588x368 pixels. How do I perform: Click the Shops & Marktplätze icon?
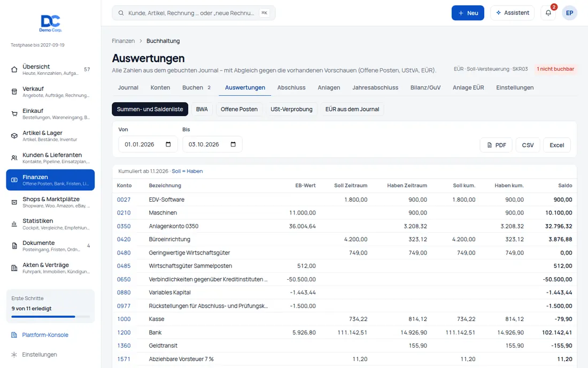click(x=14, y=202)
